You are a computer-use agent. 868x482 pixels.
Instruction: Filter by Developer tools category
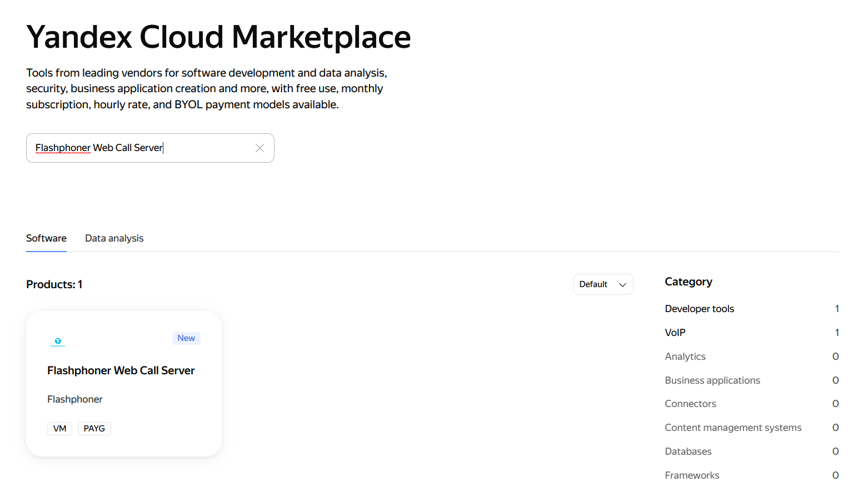tap(699, 309)
